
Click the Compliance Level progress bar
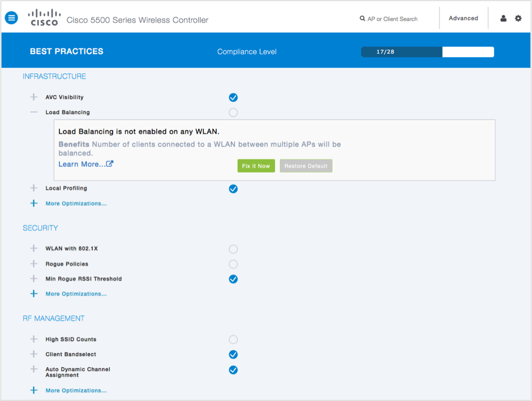pyautogui.click(x=427, y=52)
